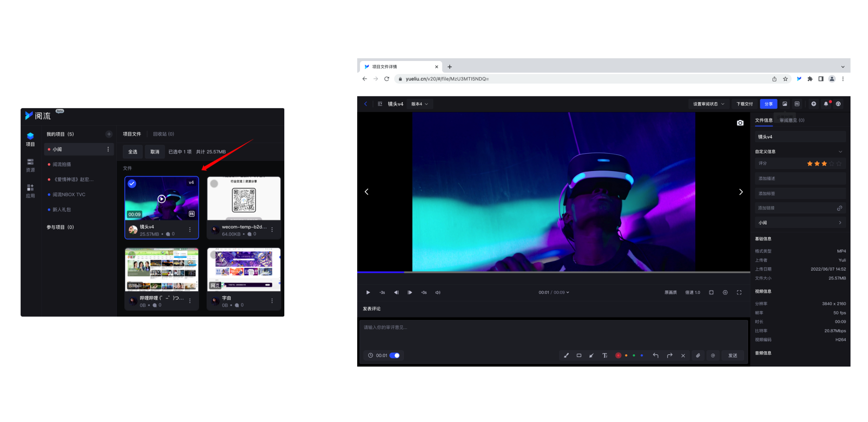Screen dimensions: 868x422
Task: Set rating to three stars
Action: point(824,163)
